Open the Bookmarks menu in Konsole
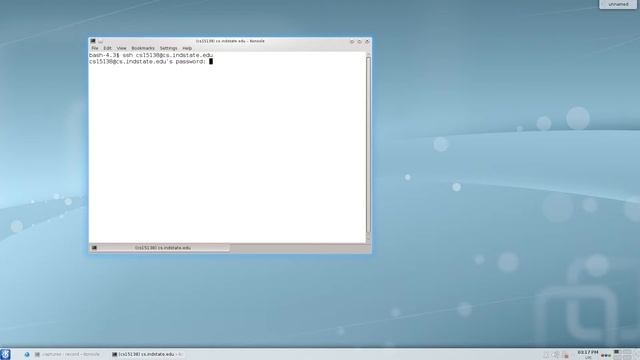The image size is (640, 360). pyautogui.click(x=143, y=48)
